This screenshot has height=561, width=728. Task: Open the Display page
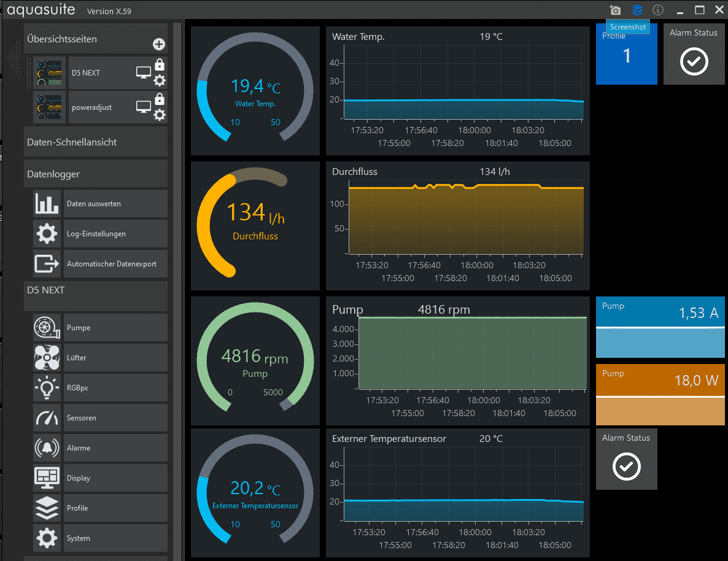[115, 478]
